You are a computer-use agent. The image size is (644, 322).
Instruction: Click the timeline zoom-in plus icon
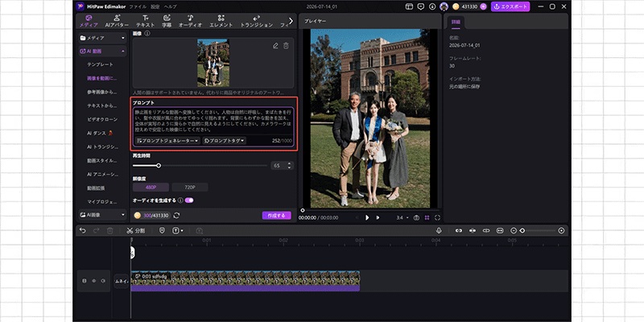pos(561,231)
